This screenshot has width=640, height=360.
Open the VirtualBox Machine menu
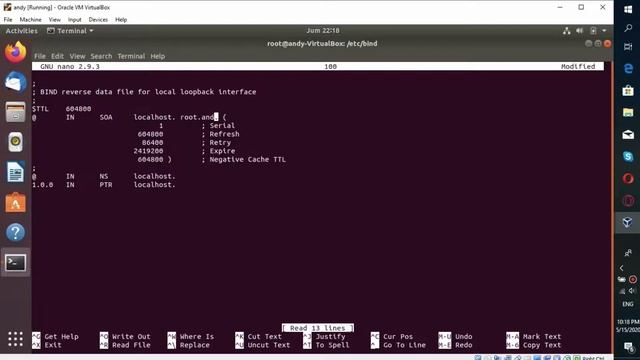[x=31, y=20]
